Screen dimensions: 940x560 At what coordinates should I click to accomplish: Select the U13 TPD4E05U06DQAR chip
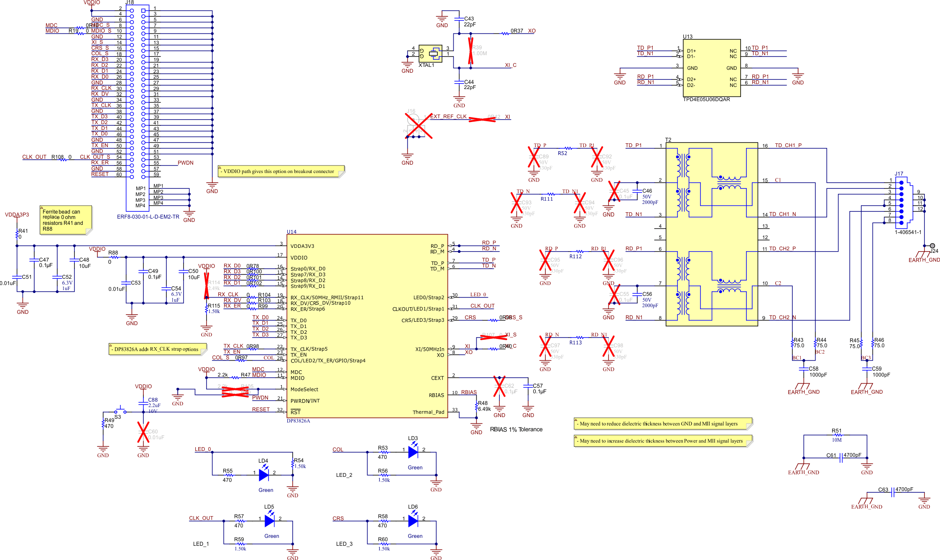[712, 68]
